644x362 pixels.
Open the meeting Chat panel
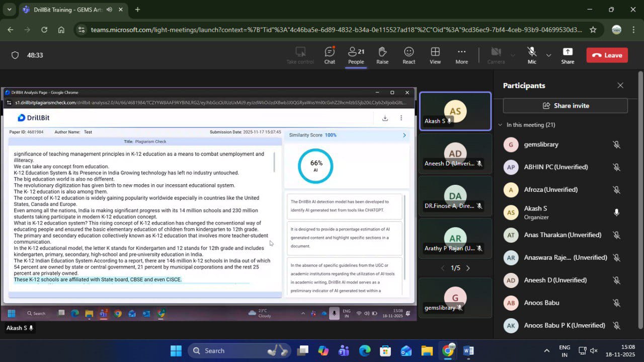coord(330,55)
